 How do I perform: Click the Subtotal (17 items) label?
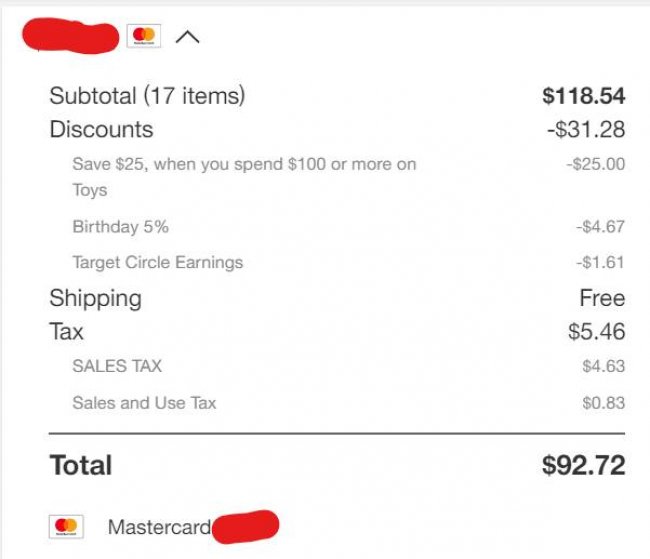coord(147,96)
